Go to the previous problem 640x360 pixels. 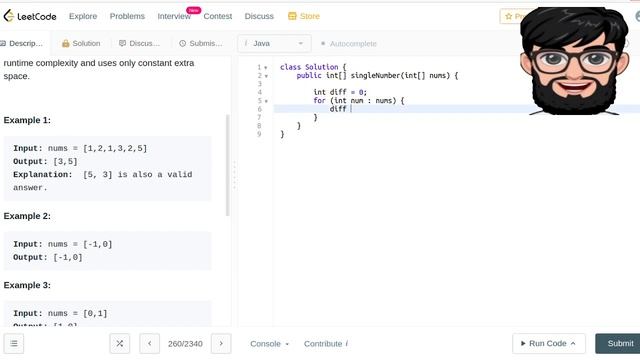tap(149, 344)
